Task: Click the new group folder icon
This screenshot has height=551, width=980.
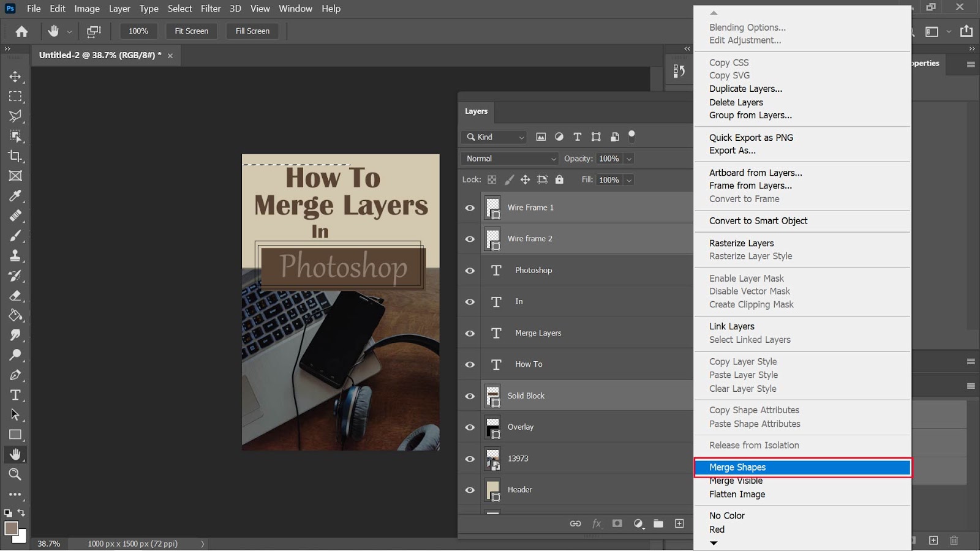Action: (658, 523)
